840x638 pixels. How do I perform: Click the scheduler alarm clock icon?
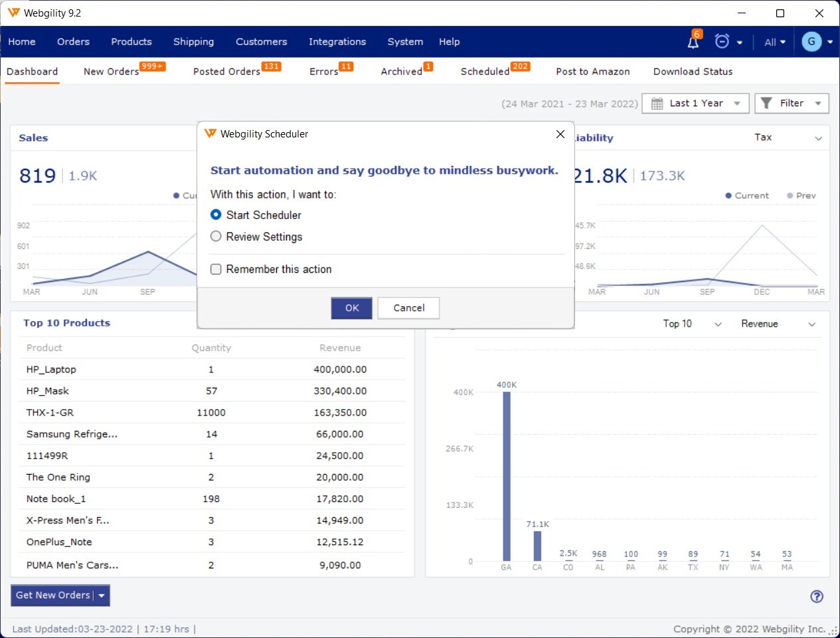(722, 41)
